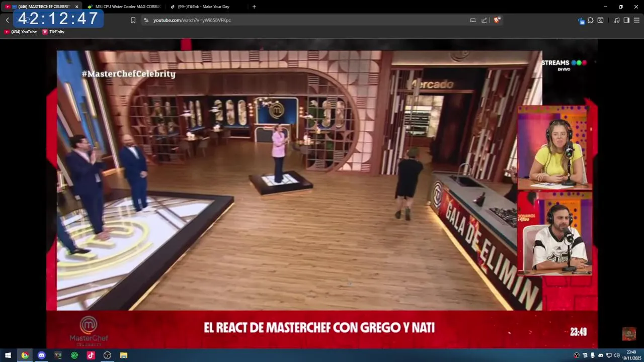Go back using the browser back arrow
The height and width of the screenshot is (362, 644).
7,20
